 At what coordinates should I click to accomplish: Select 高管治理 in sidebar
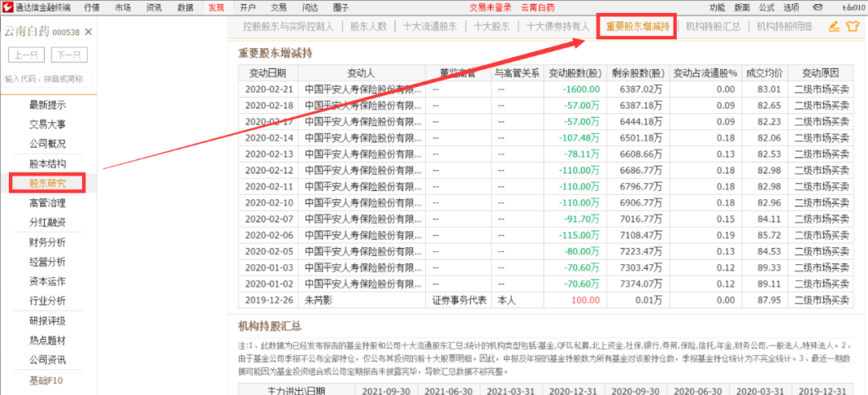(47, 203)
